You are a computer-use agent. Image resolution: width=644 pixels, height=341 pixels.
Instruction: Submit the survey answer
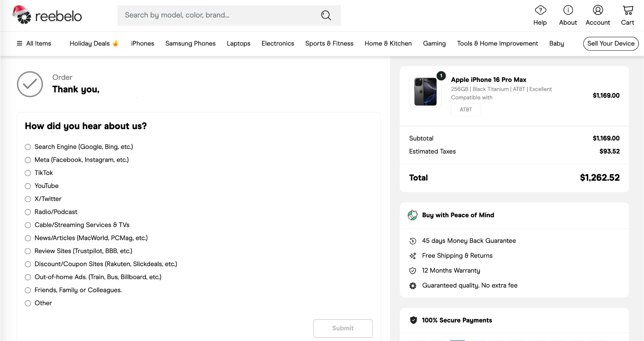click(x=343, y=328)
